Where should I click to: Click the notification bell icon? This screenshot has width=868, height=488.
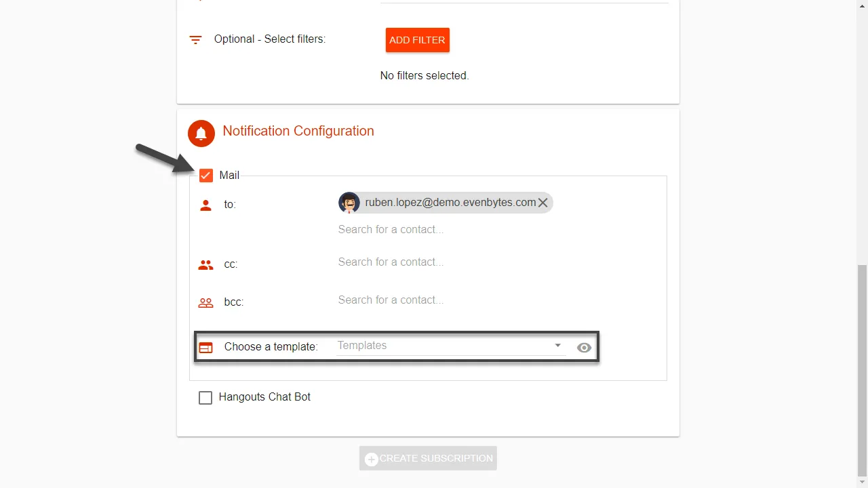(201, 134)
